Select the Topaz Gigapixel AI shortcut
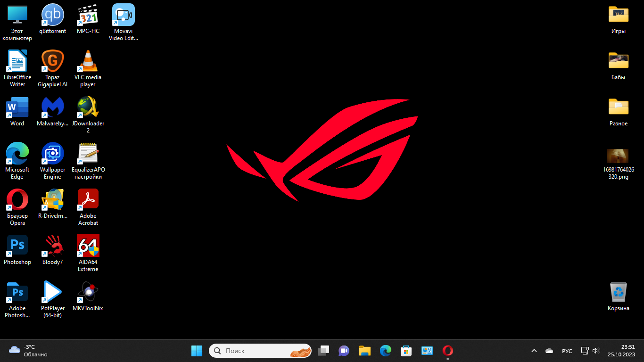 coord(52,69)
